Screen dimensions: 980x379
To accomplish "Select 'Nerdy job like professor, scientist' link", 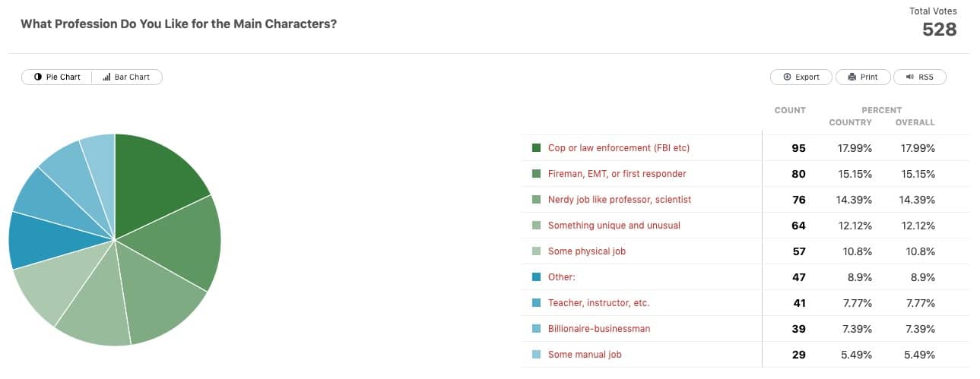I will [x=619, y=200].
